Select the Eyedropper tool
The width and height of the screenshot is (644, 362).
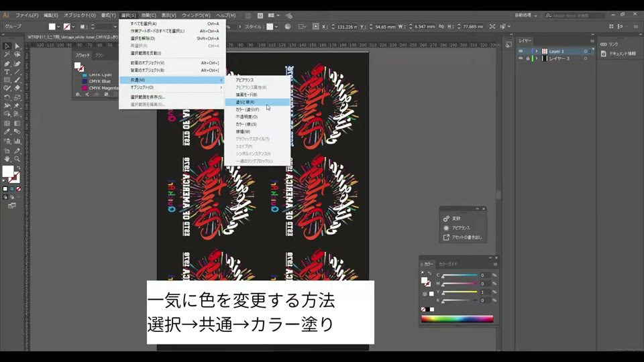[x=7, y=132]
